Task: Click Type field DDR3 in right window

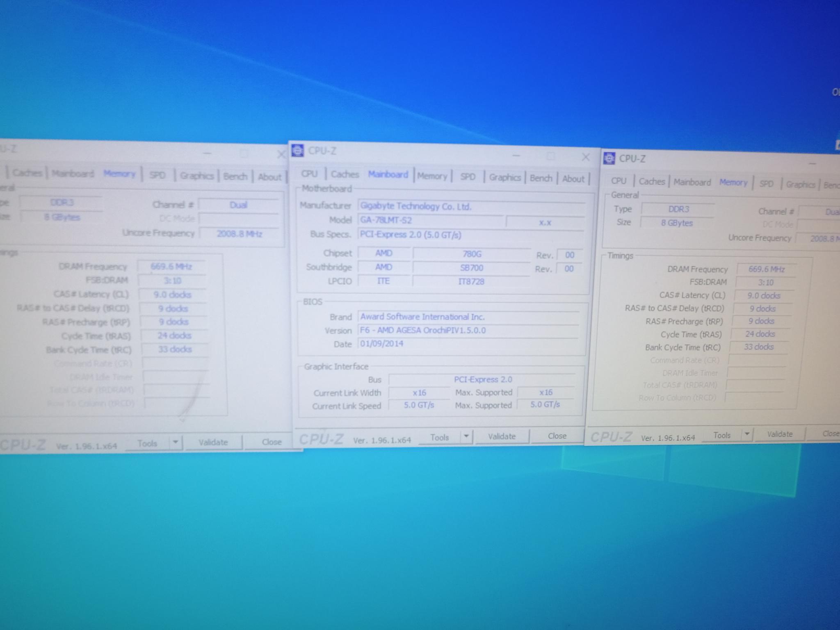Action: coord(679,209)
